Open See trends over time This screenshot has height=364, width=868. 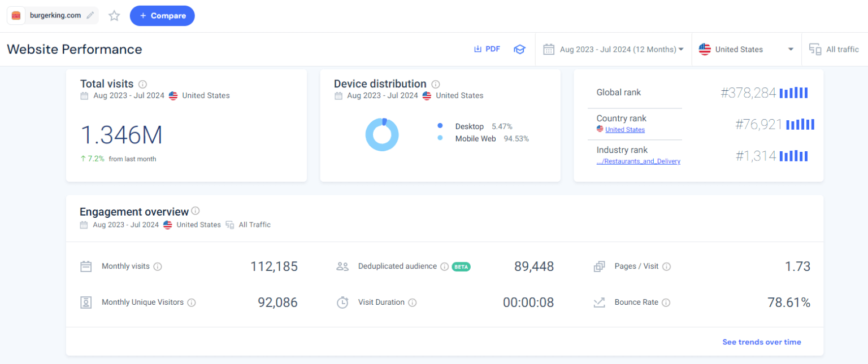coord(762,342)
